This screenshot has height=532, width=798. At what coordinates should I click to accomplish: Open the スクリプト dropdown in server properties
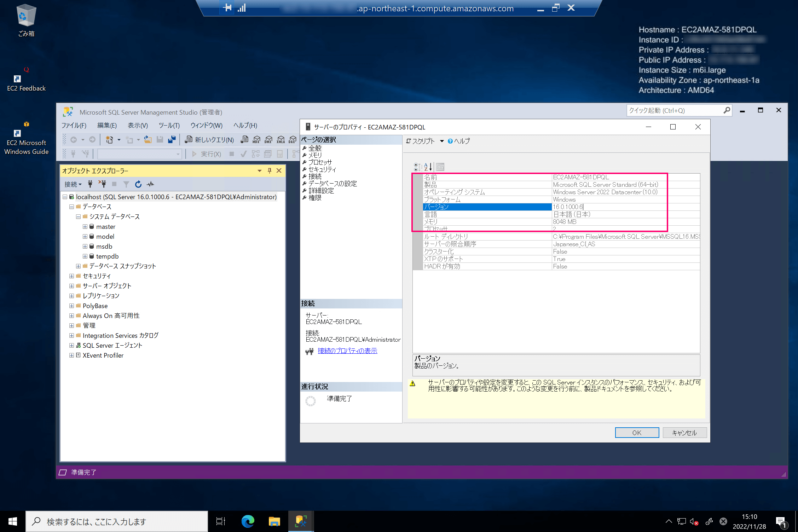(x=441, y=141)
